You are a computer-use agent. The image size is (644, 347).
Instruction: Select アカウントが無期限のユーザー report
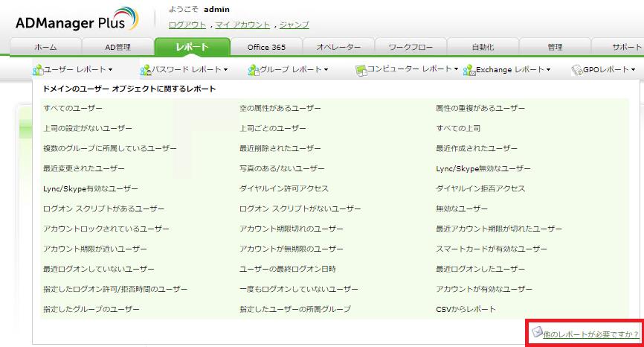[x=292, y=249]
